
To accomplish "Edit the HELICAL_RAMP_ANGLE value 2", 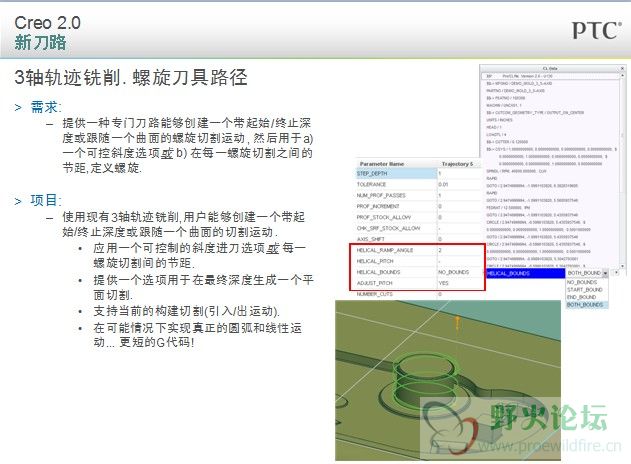I will (x=440, y=250).
